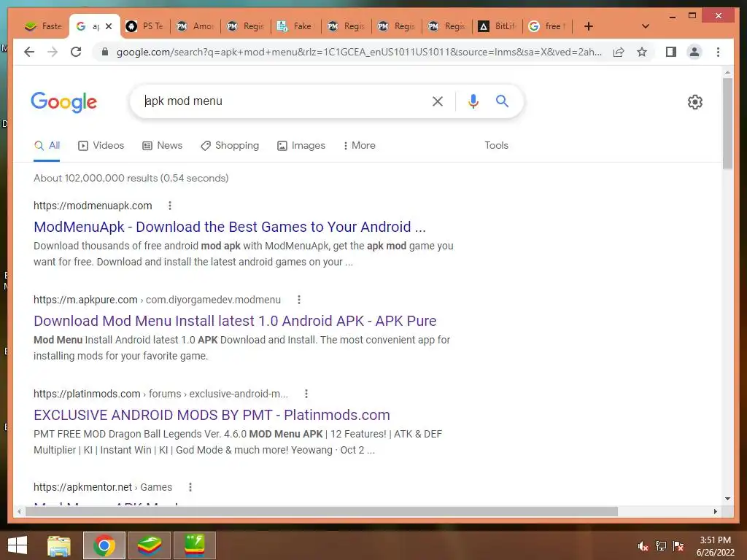This screenshot has width=747, height=560.
Task: Click the Chrome address bar URL
Action: click(x=359, y=52)
